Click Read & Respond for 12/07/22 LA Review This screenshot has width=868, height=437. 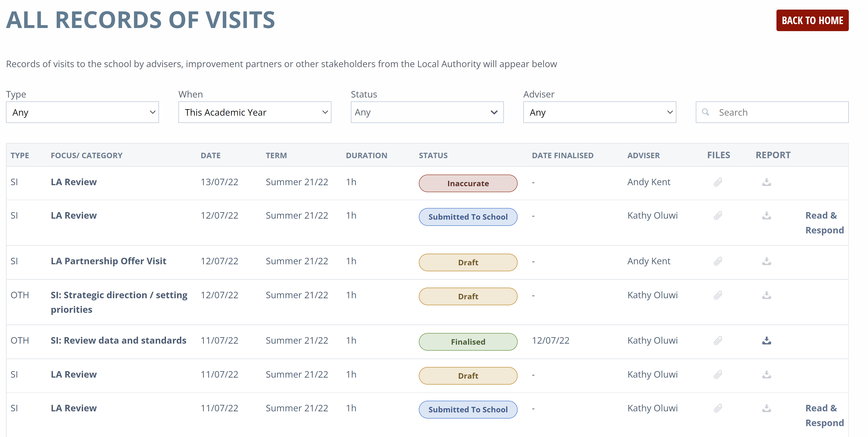pyautogui.click(x=824, y=223)
